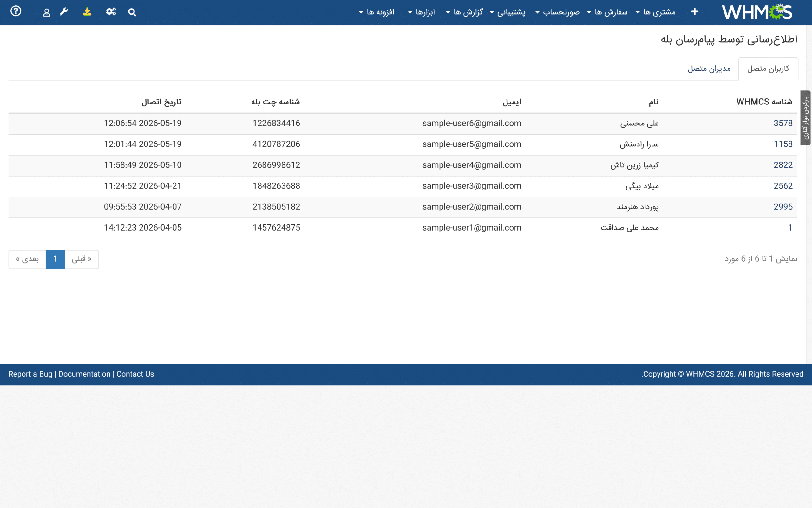Open WHMCS client ID 2562
The width and height of the screenshot is (812, 508).
pos(783,186)
